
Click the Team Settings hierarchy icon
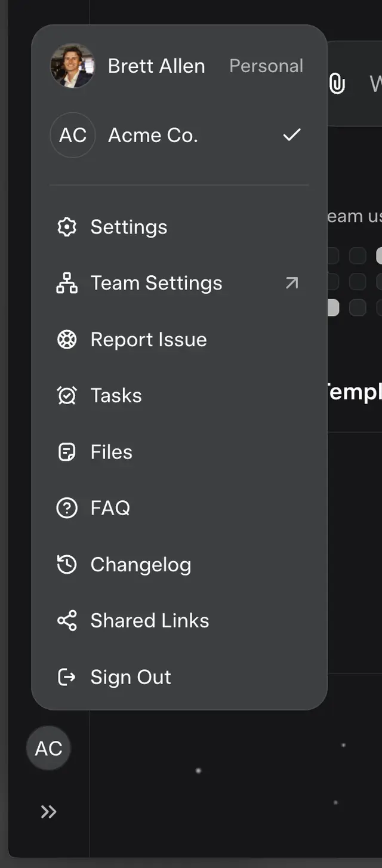tap(67, 283)
